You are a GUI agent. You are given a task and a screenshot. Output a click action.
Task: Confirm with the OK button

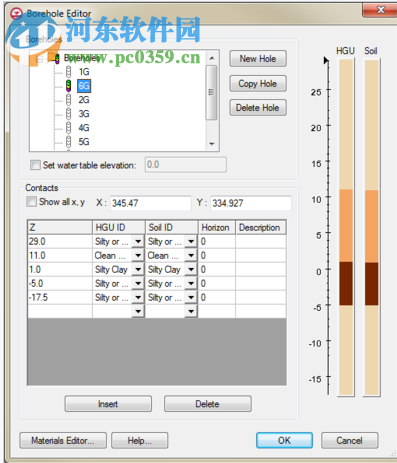coord(284,440)
